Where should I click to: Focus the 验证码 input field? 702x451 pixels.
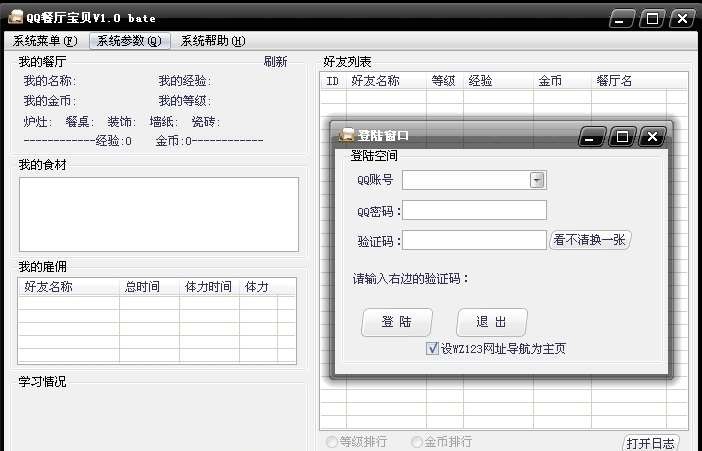click(x=474, y=240)
